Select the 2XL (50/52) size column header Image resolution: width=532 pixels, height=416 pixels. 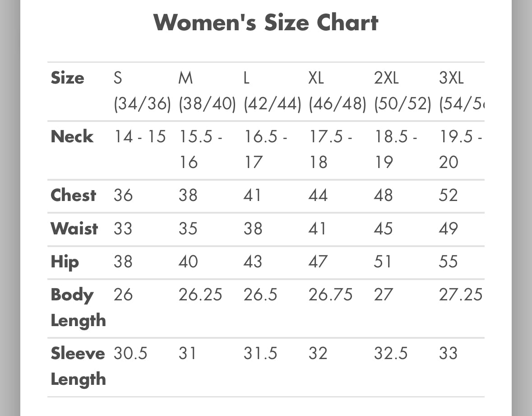pyautogui.click(x=403, y=91)
